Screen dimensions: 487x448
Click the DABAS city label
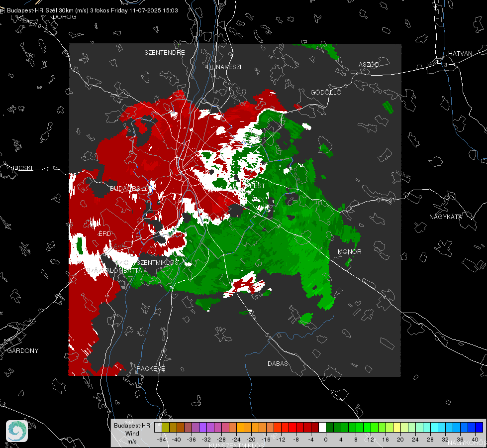coord(278,363)
